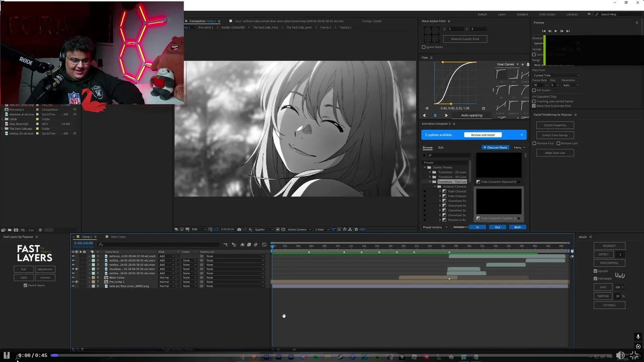Jump to last frame in Preview panel
644x362 pixels.
click(x=568, y=31)
